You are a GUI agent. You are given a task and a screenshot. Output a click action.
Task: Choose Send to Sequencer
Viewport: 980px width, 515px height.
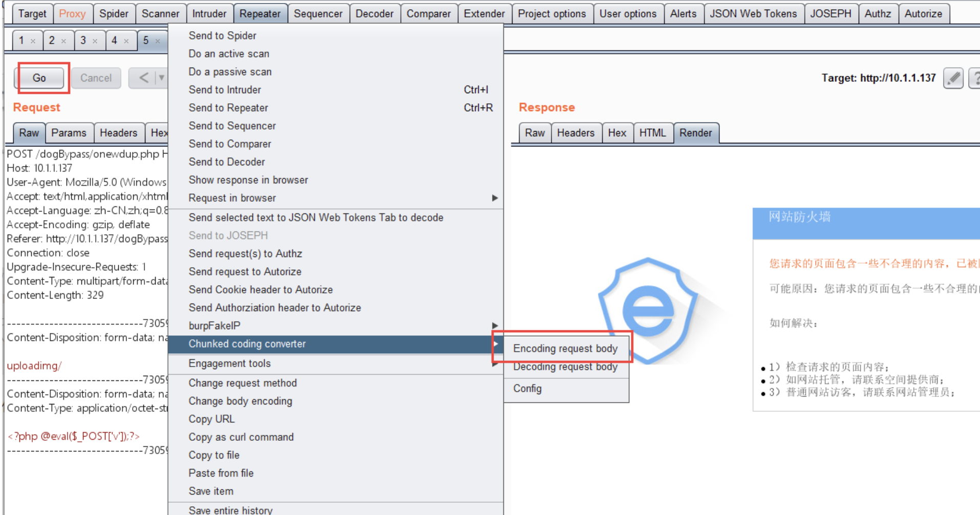pyautogui.click(x=335, y=126)
